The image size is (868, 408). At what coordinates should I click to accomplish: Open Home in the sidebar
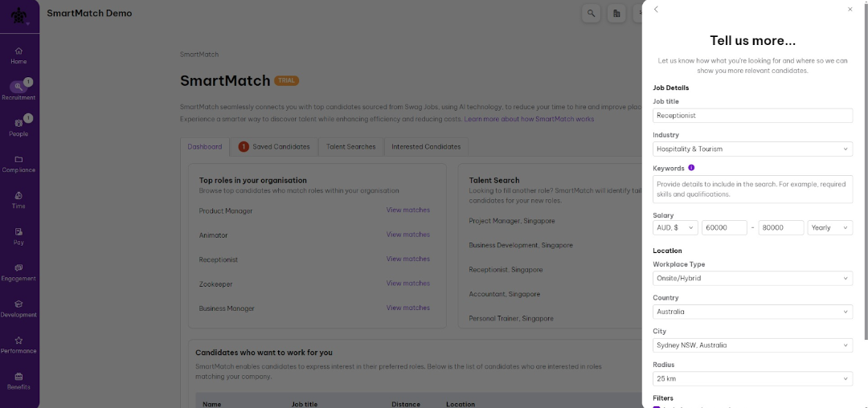tap(18, 55)
